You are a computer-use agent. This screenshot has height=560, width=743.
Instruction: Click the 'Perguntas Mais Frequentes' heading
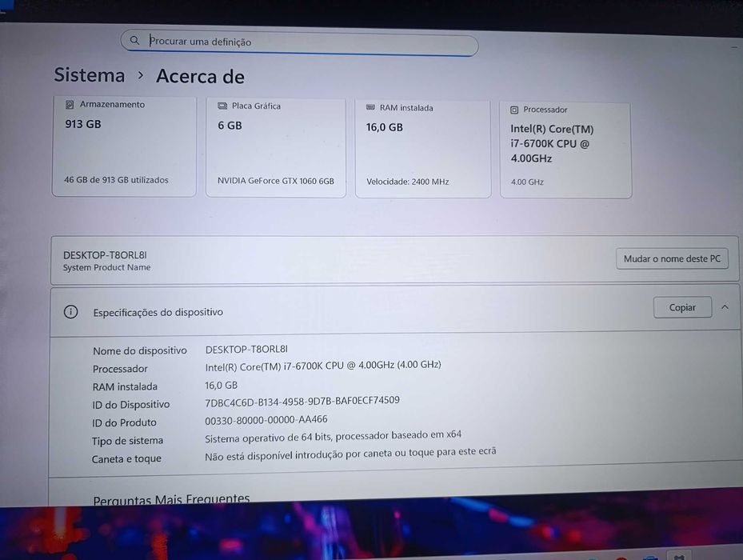(x=171, y=499)
